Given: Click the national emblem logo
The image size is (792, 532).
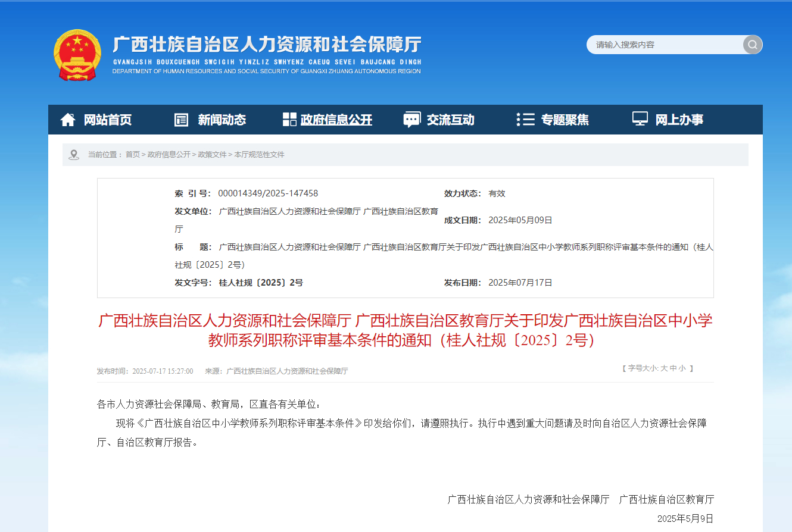Looking at the screenshot, I should pyautogui.click(x=77, y=54).
